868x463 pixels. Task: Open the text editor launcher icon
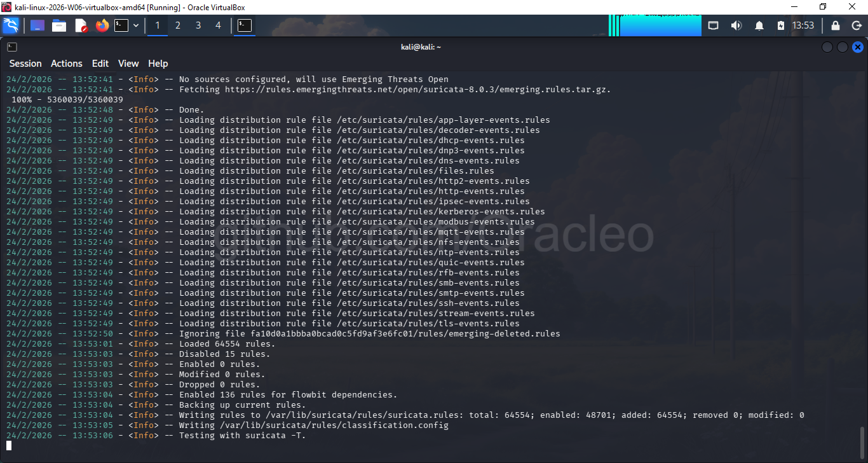point(81,25)
